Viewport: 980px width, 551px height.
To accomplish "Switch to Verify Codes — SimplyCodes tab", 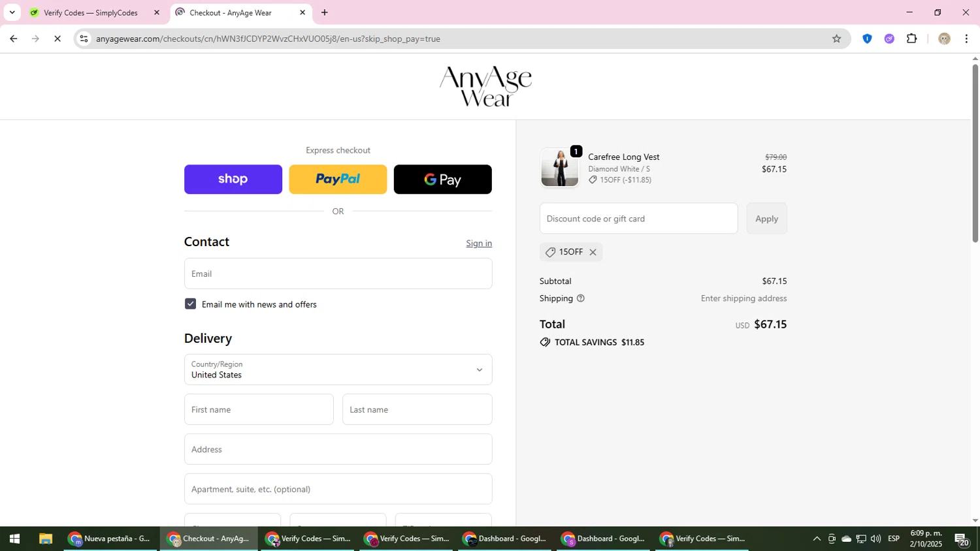I will [x=91, y=12].
